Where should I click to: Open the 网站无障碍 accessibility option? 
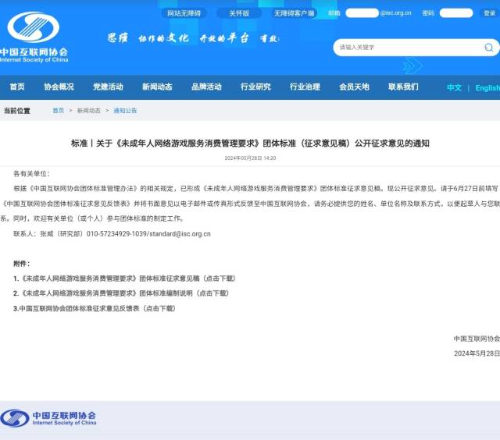tap(184, 13)
